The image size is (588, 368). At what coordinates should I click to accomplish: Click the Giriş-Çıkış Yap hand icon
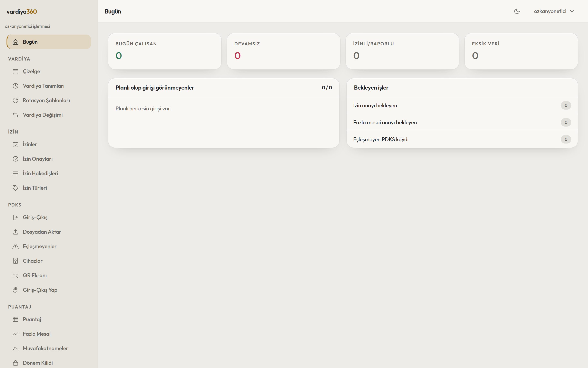click(x=16, y=290)
